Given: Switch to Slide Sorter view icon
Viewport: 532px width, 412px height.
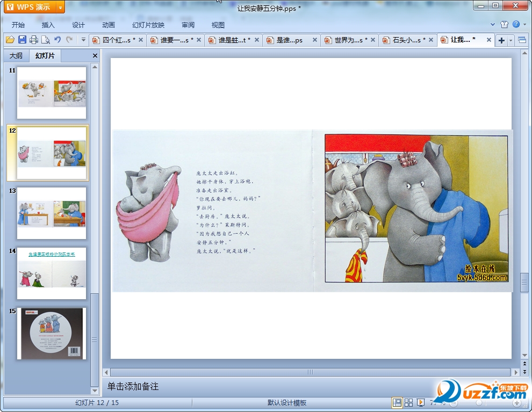Looking at the screenshot, I should 409,402.
